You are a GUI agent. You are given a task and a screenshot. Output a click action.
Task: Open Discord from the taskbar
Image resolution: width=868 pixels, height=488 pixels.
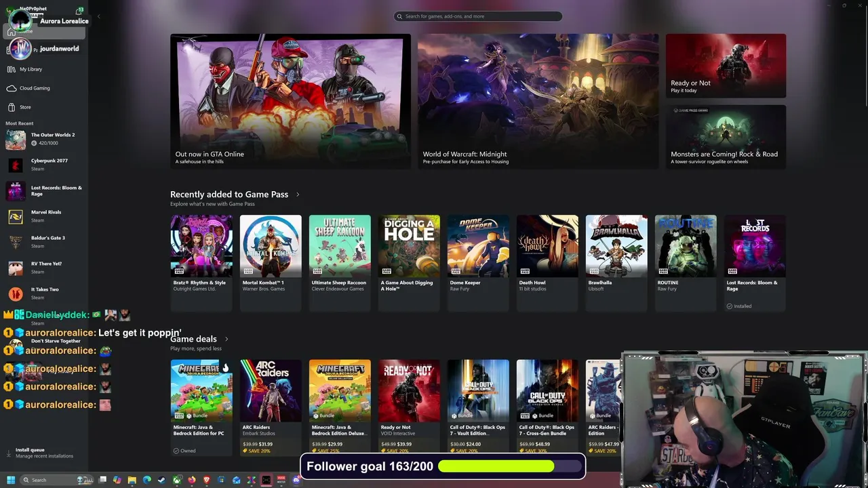click(x=296, y=480)
